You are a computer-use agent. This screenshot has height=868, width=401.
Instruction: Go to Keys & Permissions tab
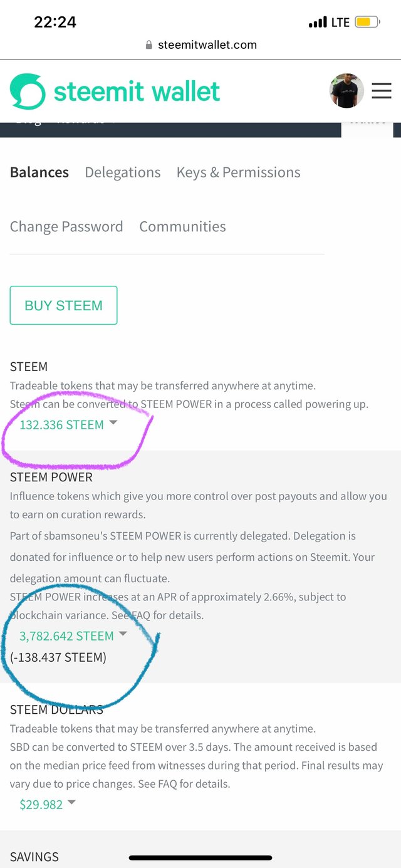(x=239, y=172)
